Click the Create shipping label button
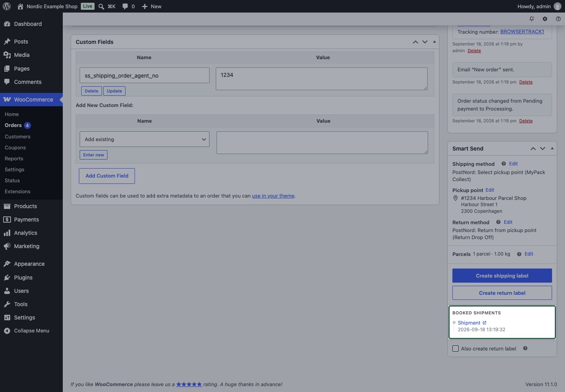 tap(502, 276)
